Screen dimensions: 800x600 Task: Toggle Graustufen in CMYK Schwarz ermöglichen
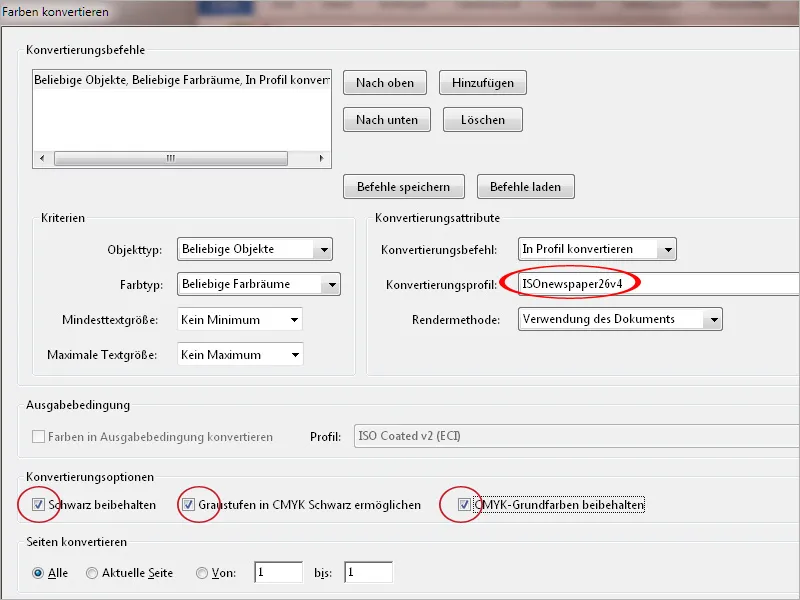click(x=188, y=505)
